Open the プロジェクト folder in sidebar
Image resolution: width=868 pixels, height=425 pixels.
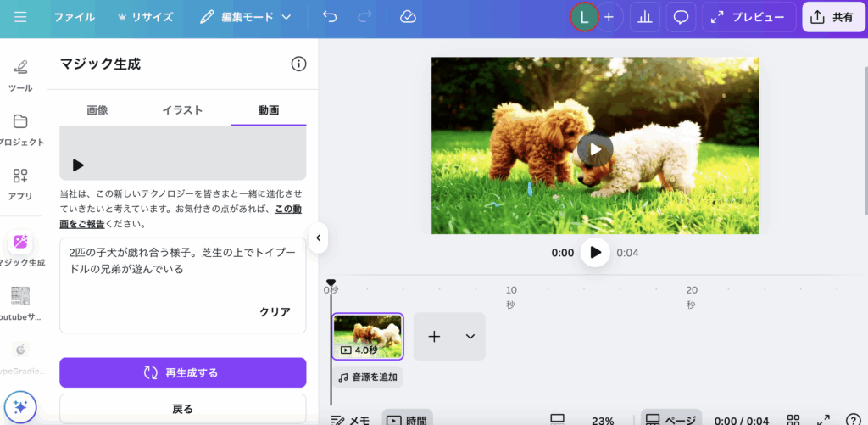[20, 127]
